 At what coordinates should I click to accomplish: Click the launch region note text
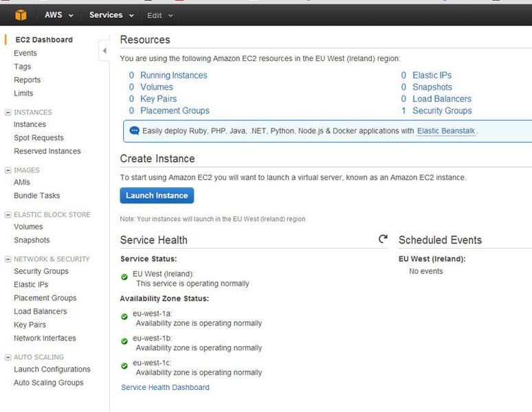tap(212, 219)
